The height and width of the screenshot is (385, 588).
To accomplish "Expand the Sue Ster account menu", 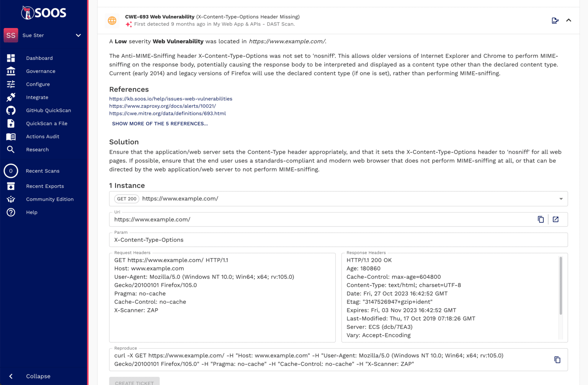I will [x=78, y=35].
